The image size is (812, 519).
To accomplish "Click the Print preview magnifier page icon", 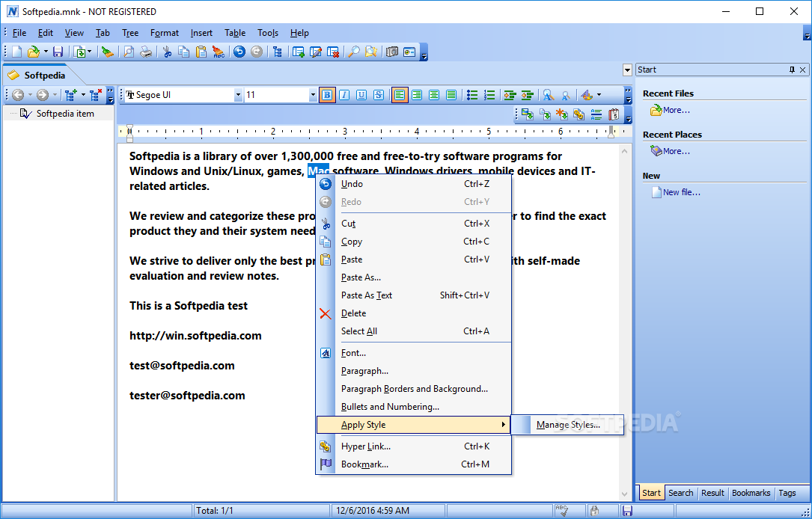I will (x=129, y=52).
